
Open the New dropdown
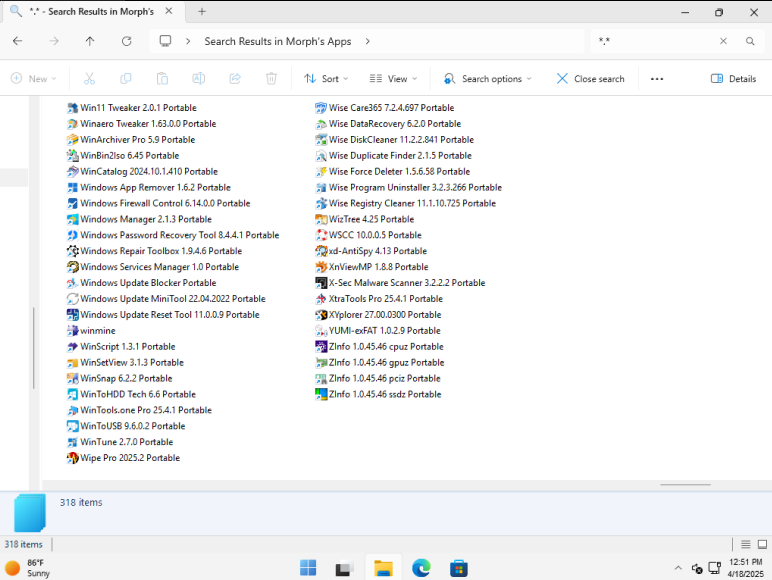33,79
